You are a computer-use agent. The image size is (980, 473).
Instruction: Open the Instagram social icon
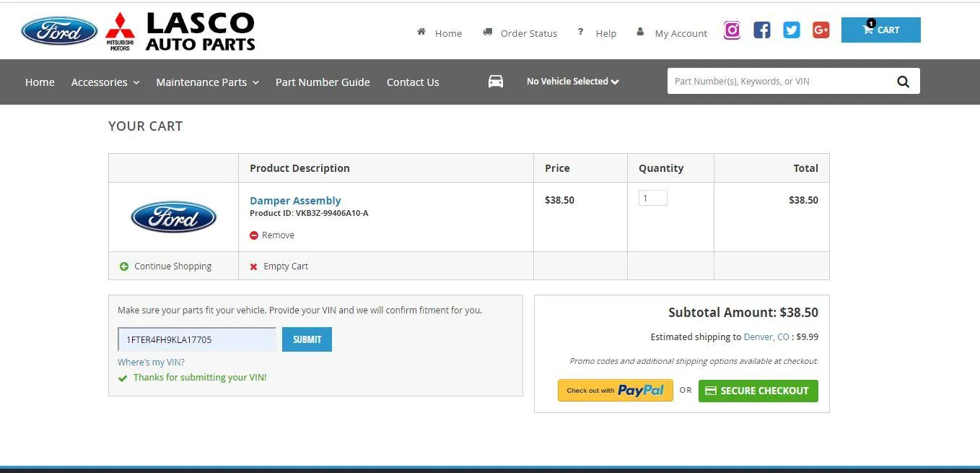tap(732, 30)
